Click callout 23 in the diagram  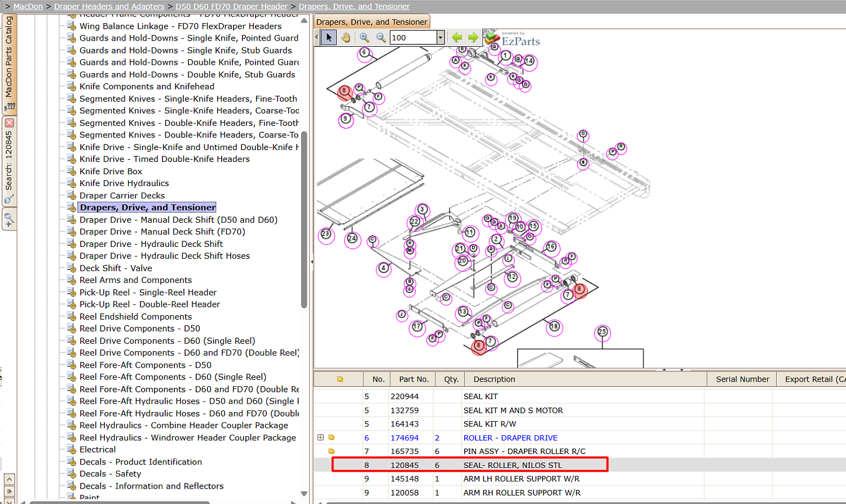tap(326, 234)
